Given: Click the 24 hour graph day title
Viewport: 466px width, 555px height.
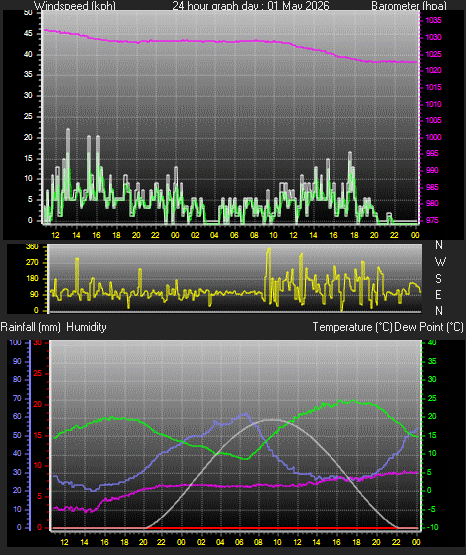Looking at the screenshot, I should pyautogui.click(x=251, y=5).
